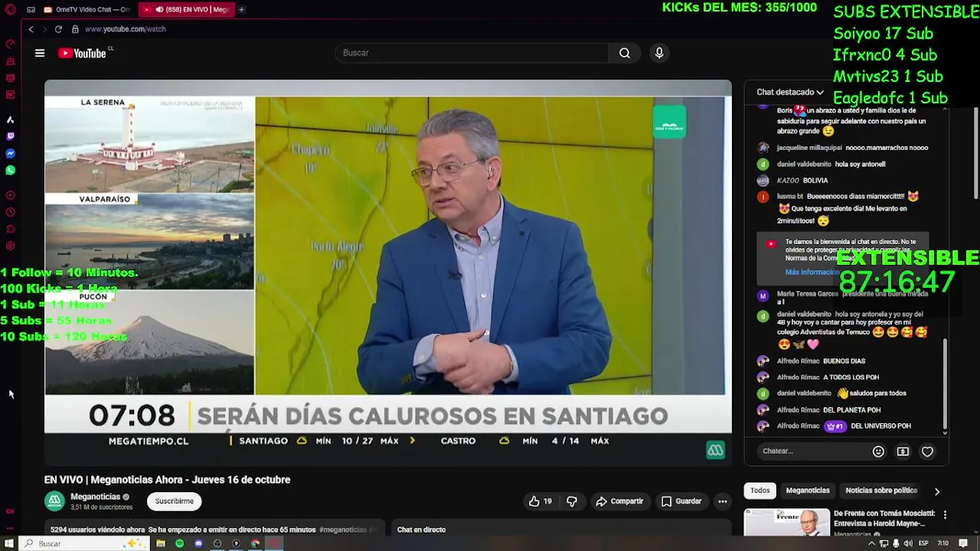Click the address bar URL
This screenshot has width=980, height=551.
[x=126, y=29]
